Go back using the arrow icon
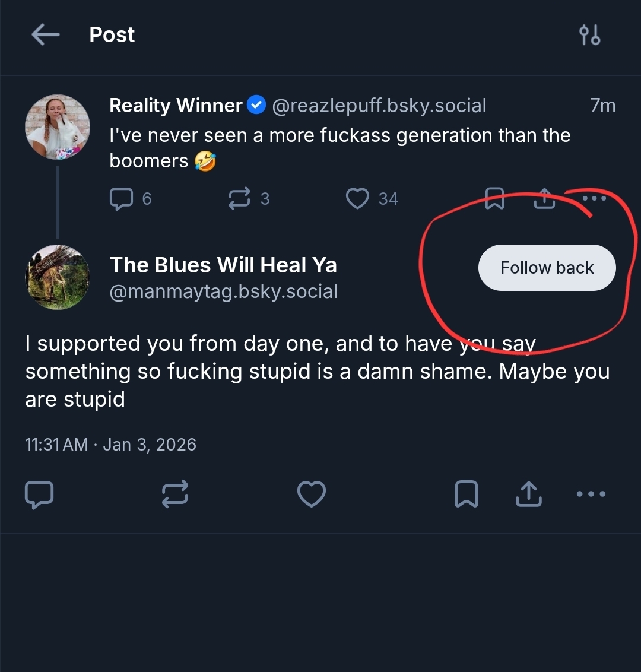This screenshot has height=672, width=641. click(x=46, y=35)
